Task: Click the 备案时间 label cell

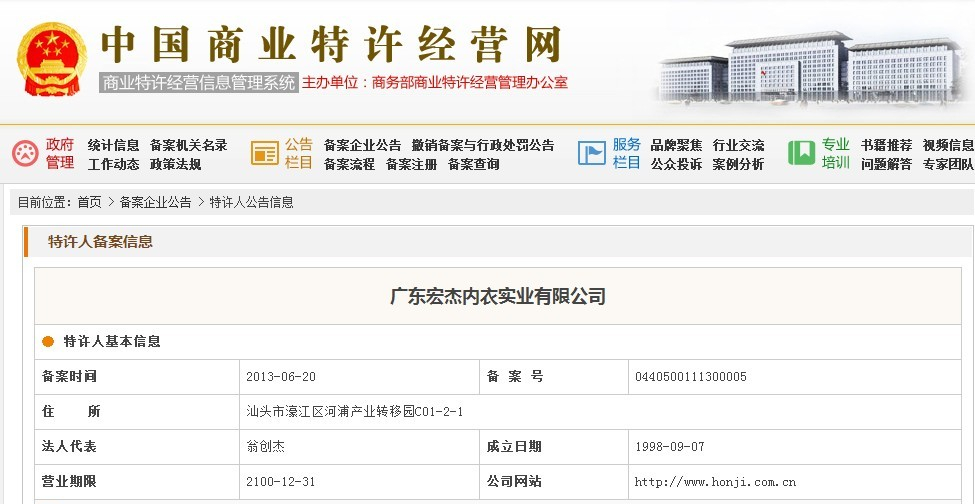Action: coord(137,377)
